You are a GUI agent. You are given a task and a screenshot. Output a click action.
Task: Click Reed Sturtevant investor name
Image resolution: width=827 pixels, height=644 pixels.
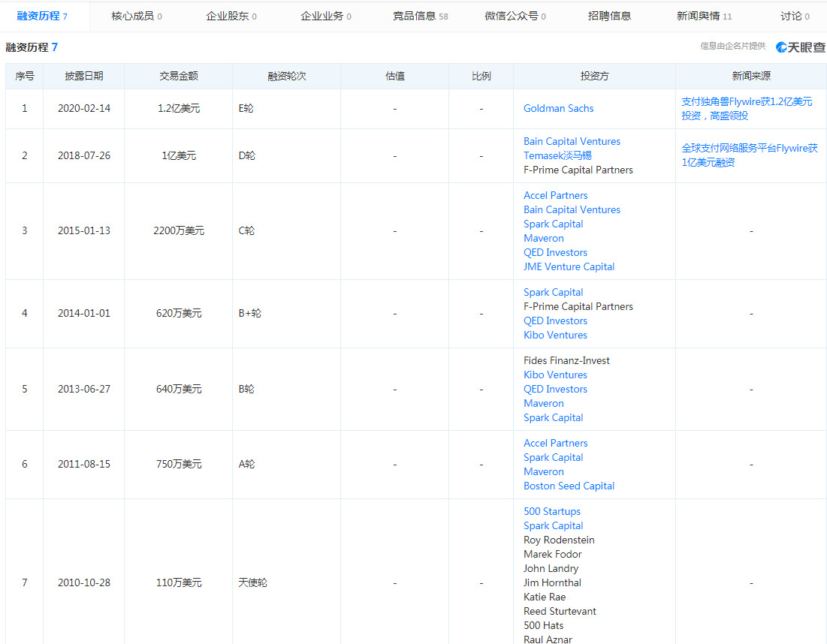tap(560, 611)
